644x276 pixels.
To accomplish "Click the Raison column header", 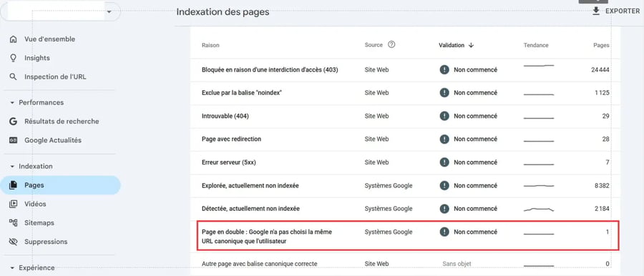I will pos(210,45).
